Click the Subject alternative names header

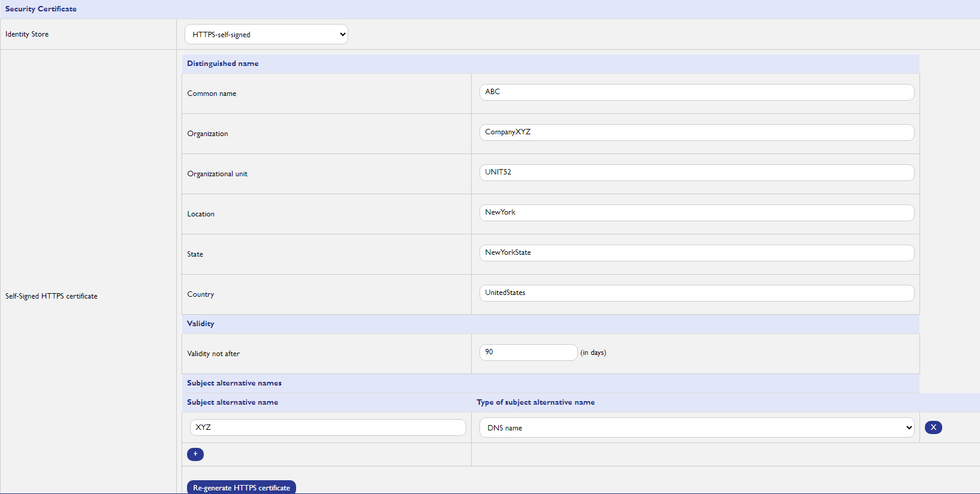234,383
